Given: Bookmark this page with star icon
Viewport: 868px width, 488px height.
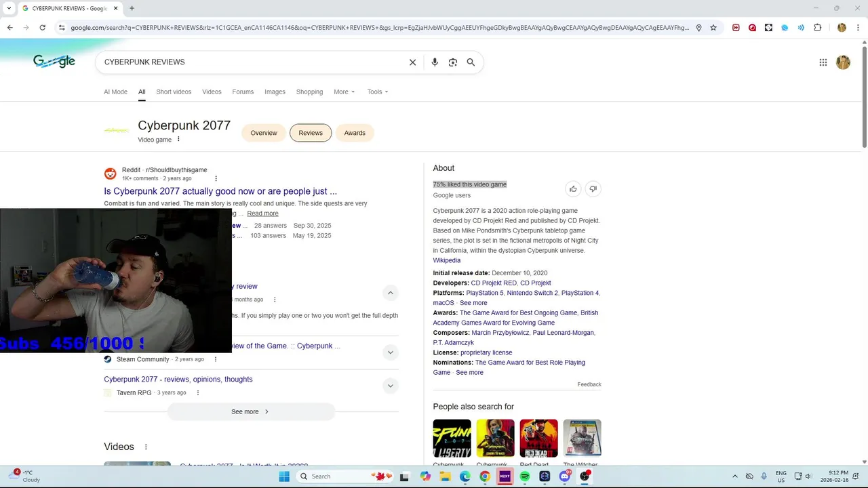Looking at the screenshot, I should pyautogui.click(x=713, y=28).
